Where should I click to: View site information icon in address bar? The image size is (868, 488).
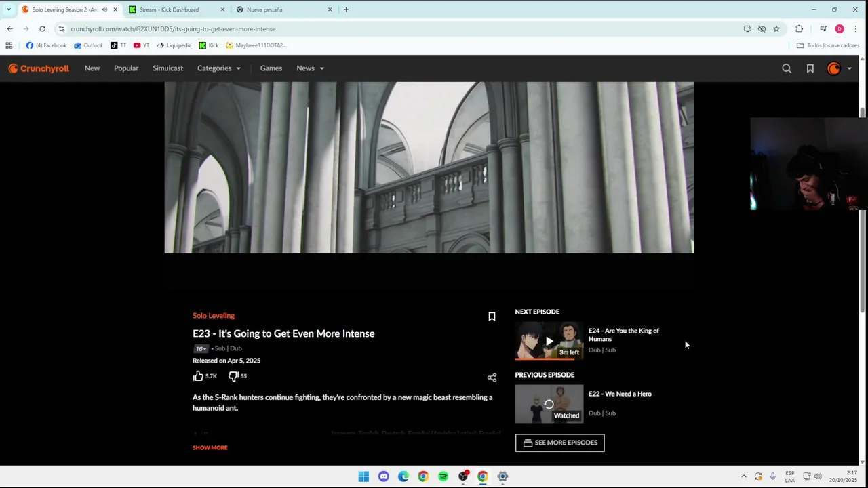pyautogui.click(x=61, y=29)
